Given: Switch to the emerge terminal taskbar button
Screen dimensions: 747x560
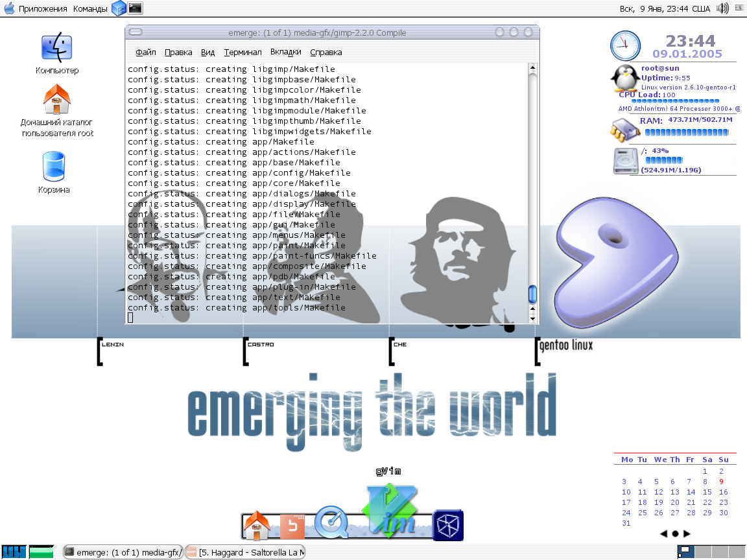Looking at the screenshot, I should pyautogui.click(x=123, y=552).
